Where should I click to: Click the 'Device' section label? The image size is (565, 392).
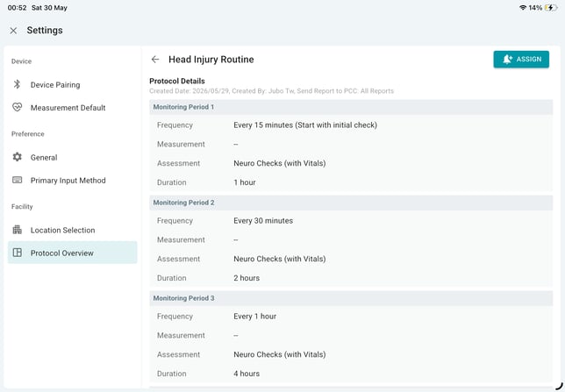pyautogui.click(x=21, y=61)
